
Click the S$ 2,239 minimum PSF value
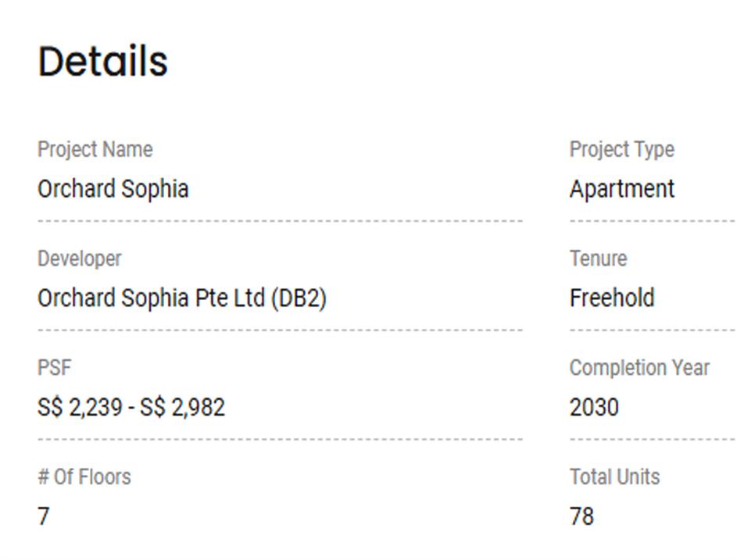78,408
